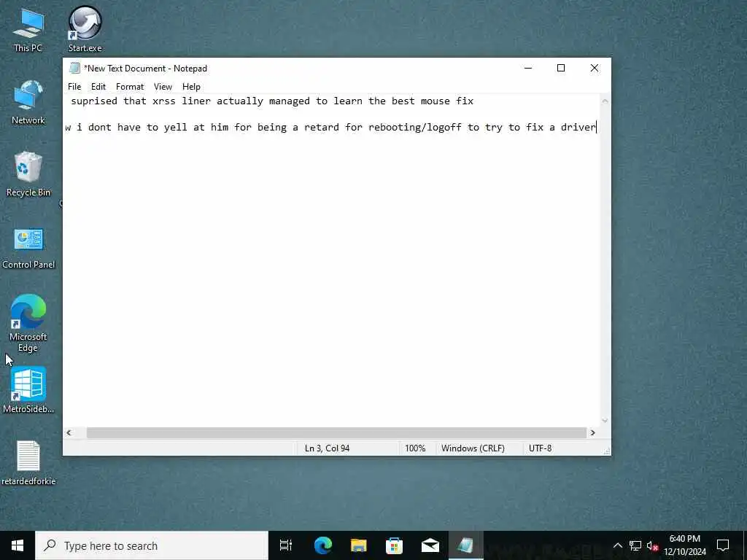The image size is (747, 560).
Task: Select the MetroSidebar desktop shortcut
Action: (28, 390)
